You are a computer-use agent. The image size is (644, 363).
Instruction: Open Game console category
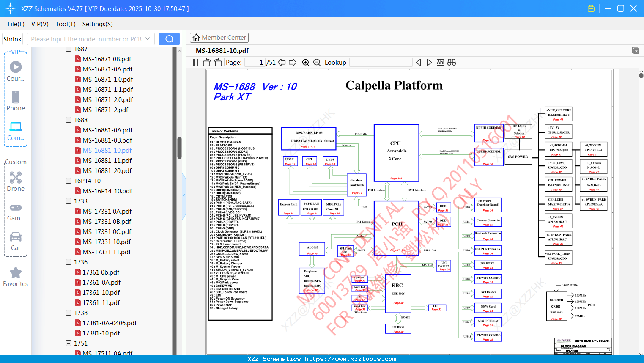point(16,212)
